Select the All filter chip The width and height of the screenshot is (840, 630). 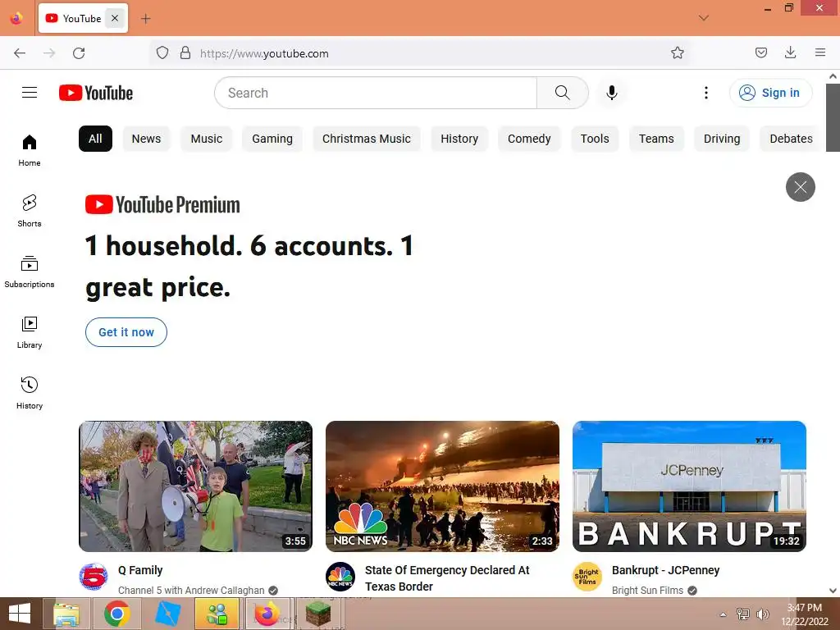point(95,139)
